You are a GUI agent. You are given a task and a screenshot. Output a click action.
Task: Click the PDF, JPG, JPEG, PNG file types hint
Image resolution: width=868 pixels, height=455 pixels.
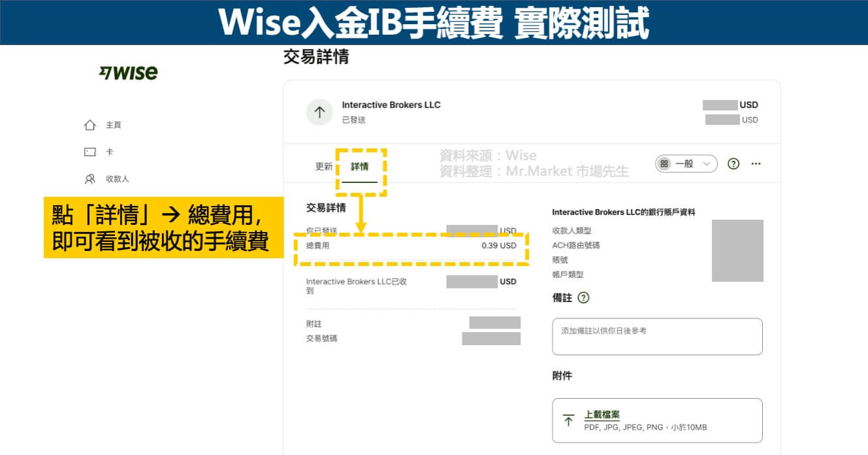(x=645, y=428)
